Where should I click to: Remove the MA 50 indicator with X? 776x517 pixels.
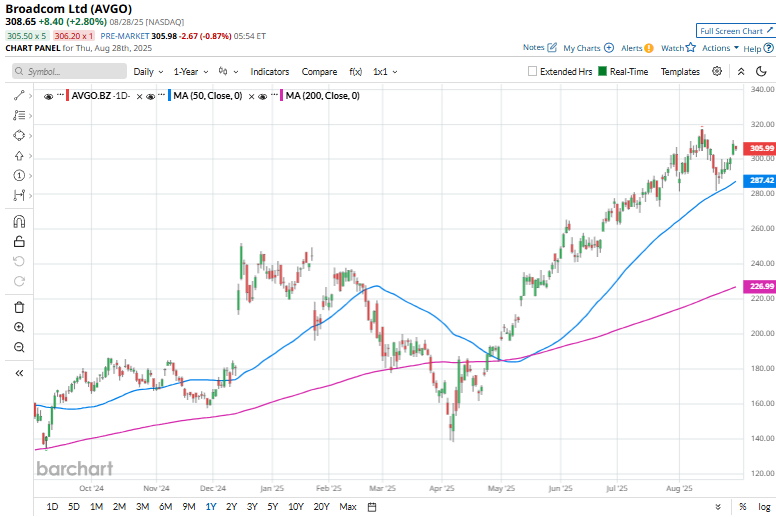[251, 96]
